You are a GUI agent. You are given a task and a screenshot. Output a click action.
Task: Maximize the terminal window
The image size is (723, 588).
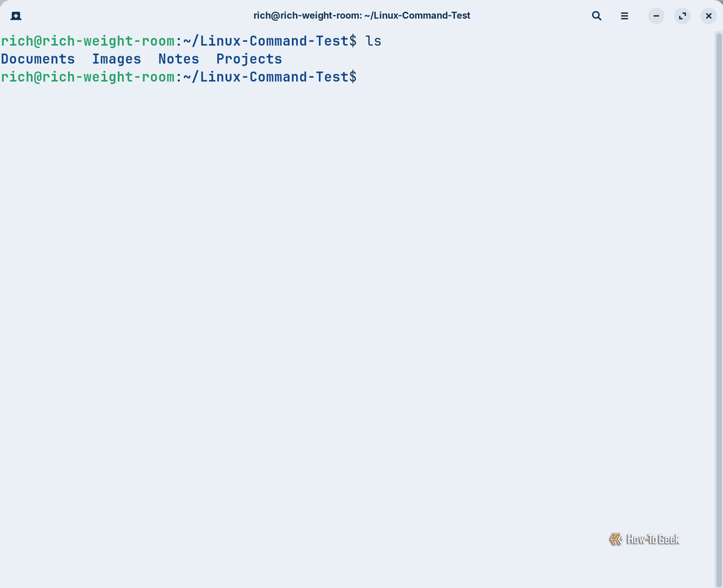[683, 16]
